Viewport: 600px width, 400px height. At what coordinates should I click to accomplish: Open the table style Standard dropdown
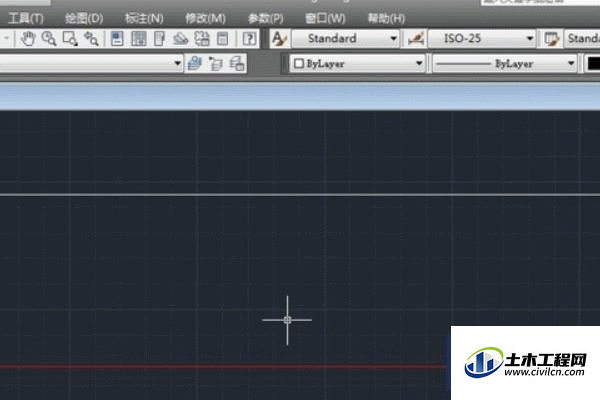[x=582, y=39]
